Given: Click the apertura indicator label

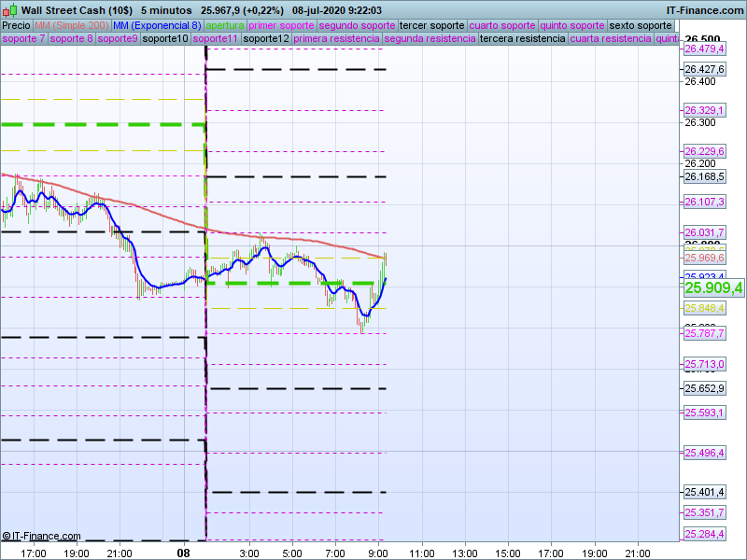Looking at the screenshot, I should 225,25.
